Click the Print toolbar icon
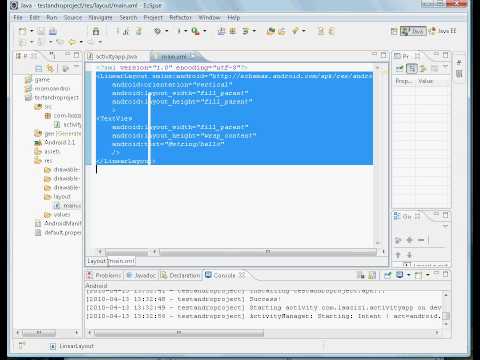 [x=53, y=31]
